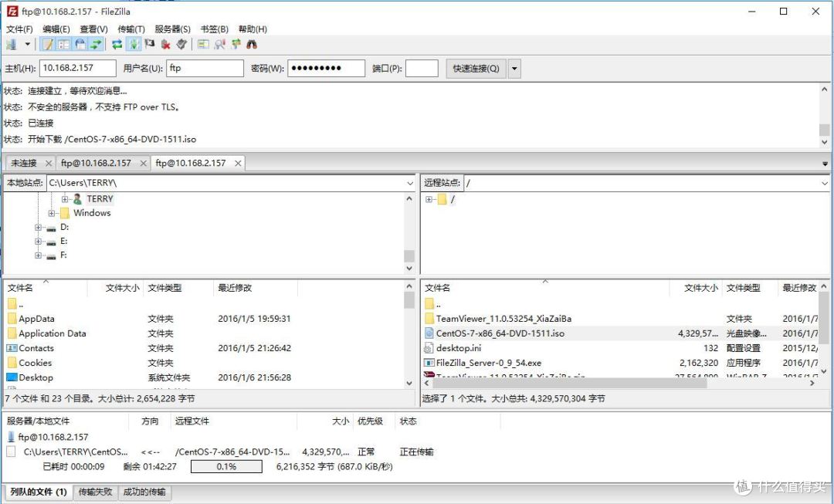
Task: Open connection tab list dropdown arrow
Action: click(825, 164)
